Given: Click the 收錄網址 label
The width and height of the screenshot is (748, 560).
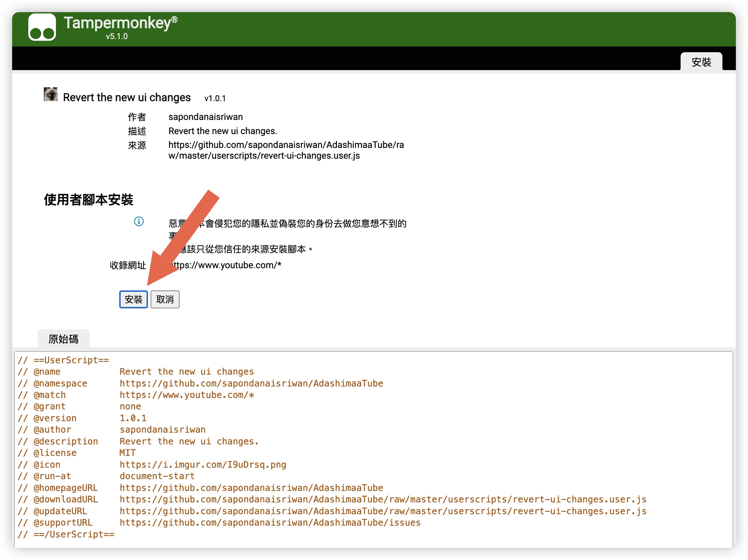Looking at the screenshot, I should pos(128,265).
